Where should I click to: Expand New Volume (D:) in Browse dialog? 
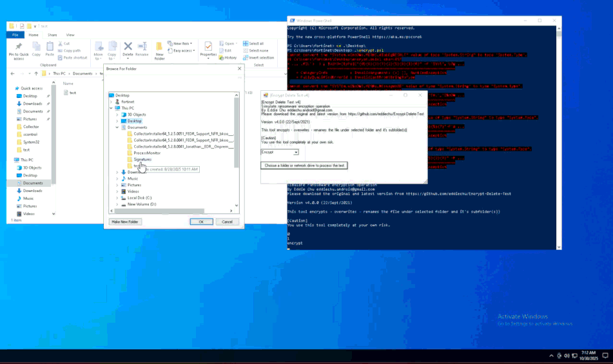point(117,204)
